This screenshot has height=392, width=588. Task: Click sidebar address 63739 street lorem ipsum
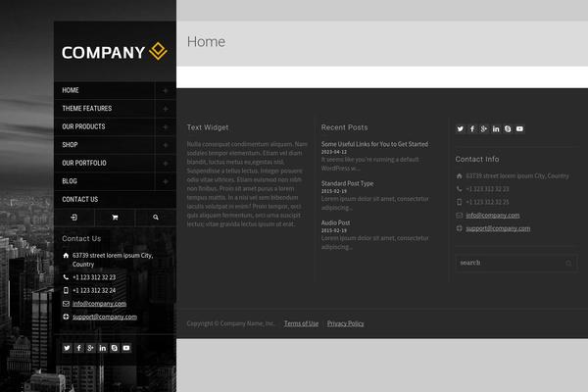coord(113,260)
